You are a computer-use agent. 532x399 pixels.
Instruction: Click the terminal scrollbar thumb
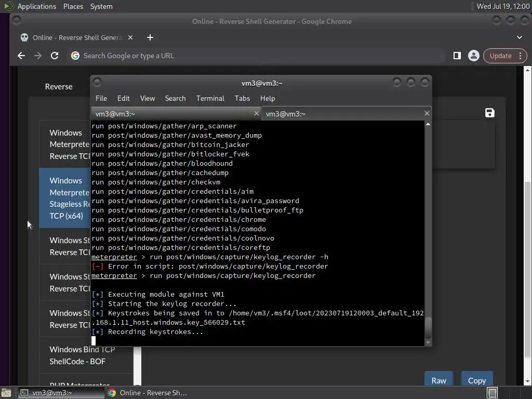pyautogui.click(x=428, y=327)
